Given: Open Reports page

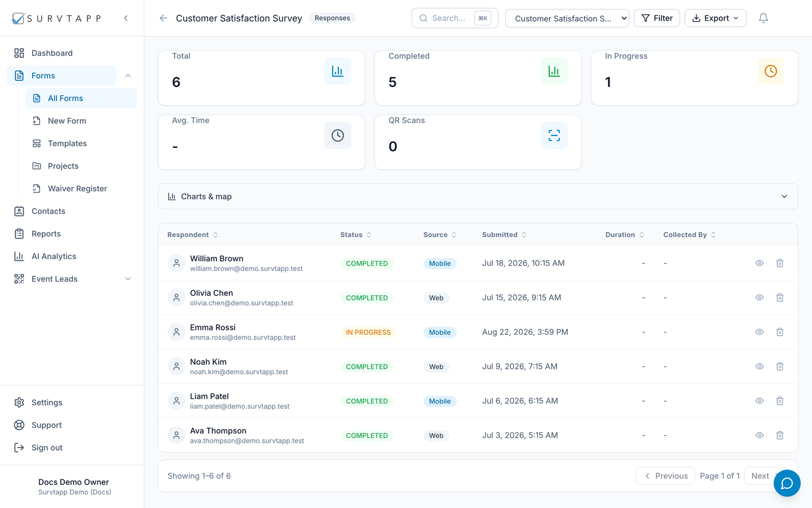Looking at the screenshot, I should pos(72,234).
